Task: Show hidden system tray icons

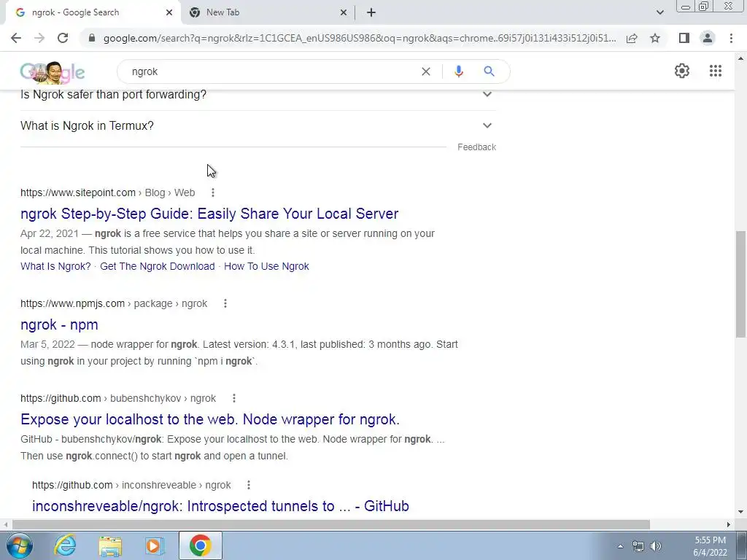Action: (x=620, y=546)
